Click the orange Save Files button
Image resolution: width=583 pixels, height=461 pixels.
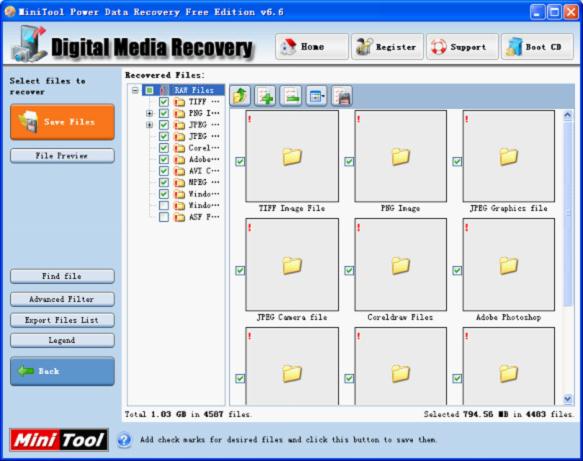coord(62,122)
